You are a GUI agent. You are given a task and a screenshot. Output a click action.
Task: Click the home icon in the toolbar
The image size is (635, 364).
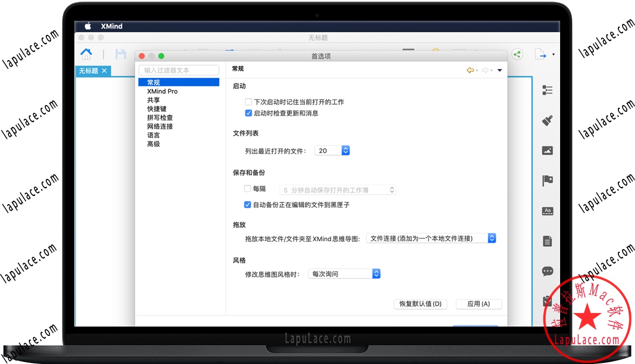coord(86,54)
